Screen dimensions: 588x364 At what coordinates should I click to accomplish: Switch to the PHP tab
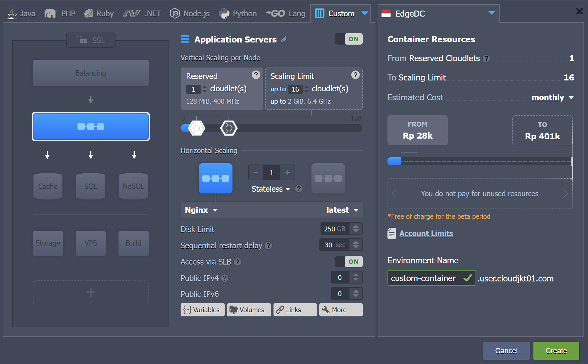[60, 14]
